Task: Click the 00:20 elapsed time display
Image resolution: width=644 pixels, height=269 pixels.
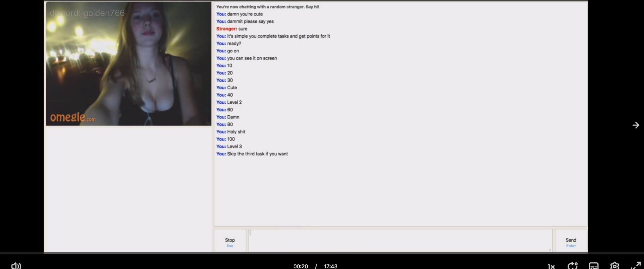Action: pos(301,266)
